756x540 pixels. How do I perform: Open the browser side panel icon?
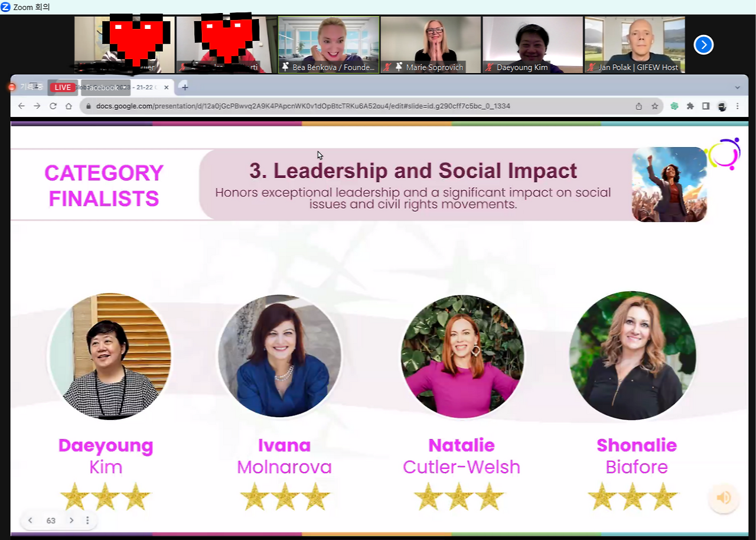click(x=706, y=106)
